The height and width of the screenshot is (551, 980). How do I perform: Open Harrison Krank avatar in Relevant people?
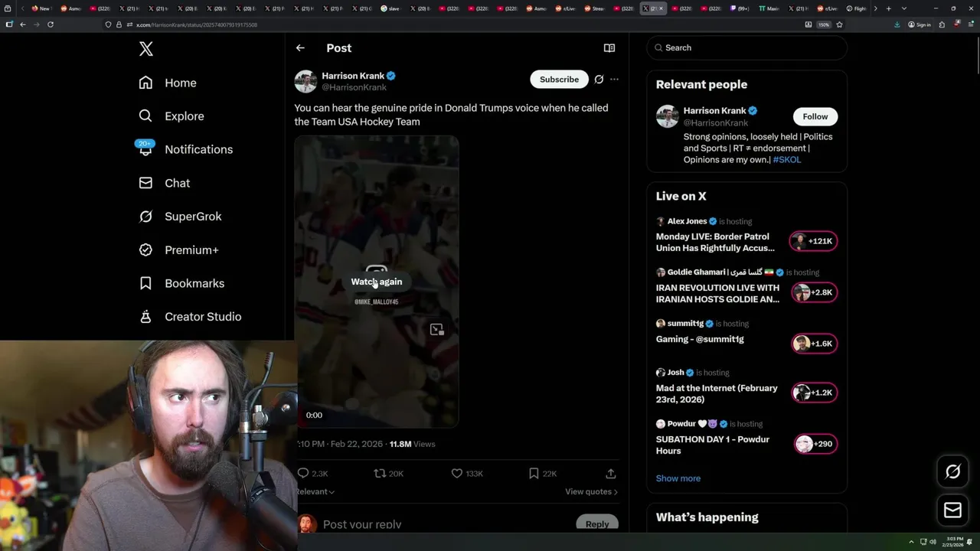[x=668, y=116]
